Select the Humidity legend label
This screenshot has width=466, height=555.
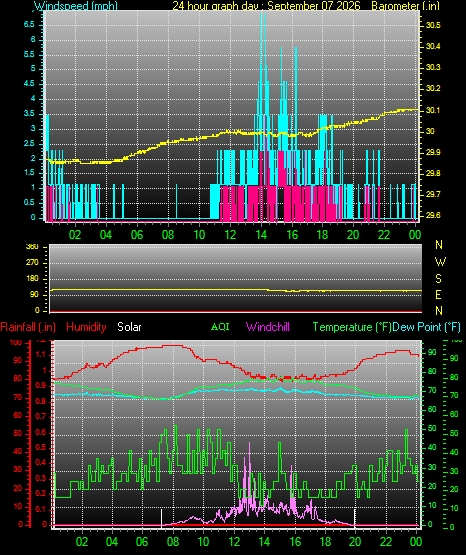point(86,327)
